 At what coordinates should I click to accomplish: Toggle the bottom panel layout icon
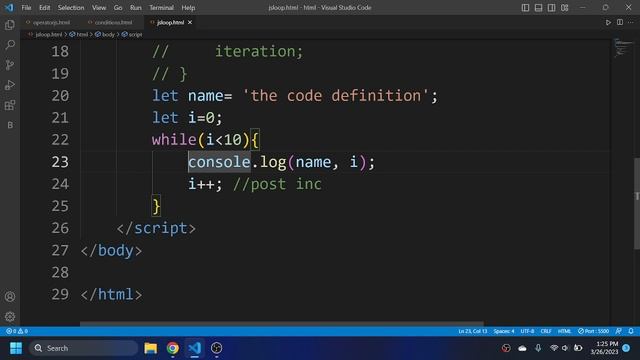538,8
